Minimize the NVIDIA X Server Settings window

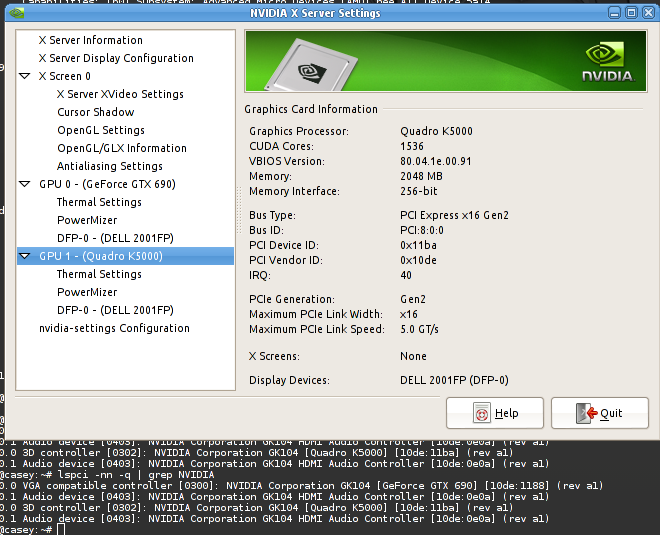[615, 13]
